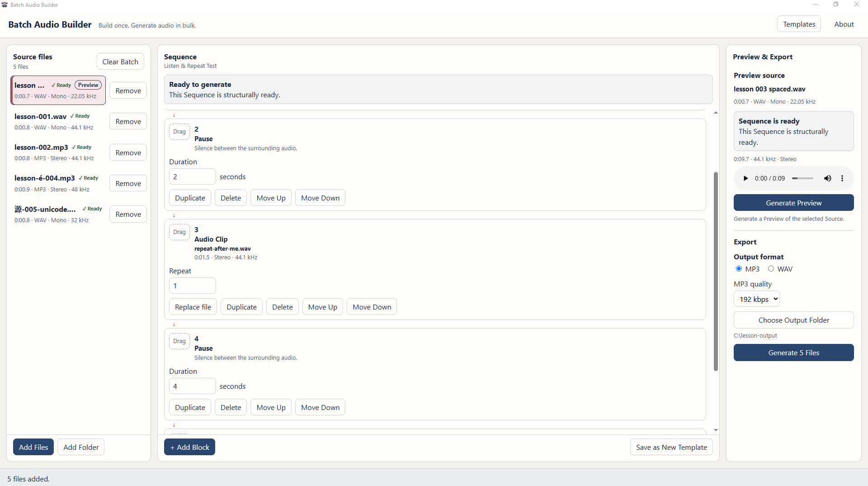Screen dimensions: 868x486
Task: Open the About page
Action: [844, 24]
